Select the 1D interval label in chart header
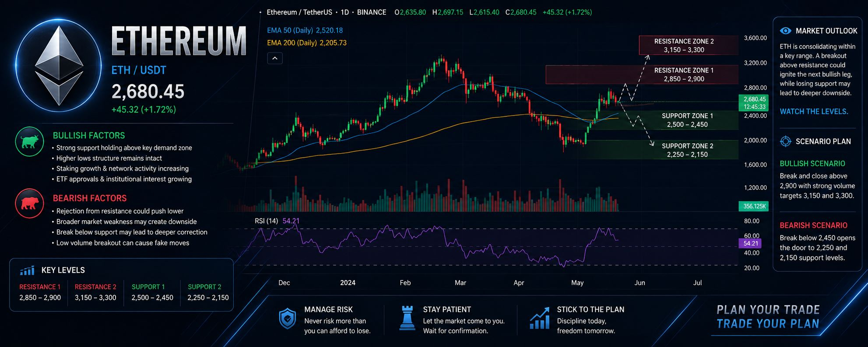 345,12
